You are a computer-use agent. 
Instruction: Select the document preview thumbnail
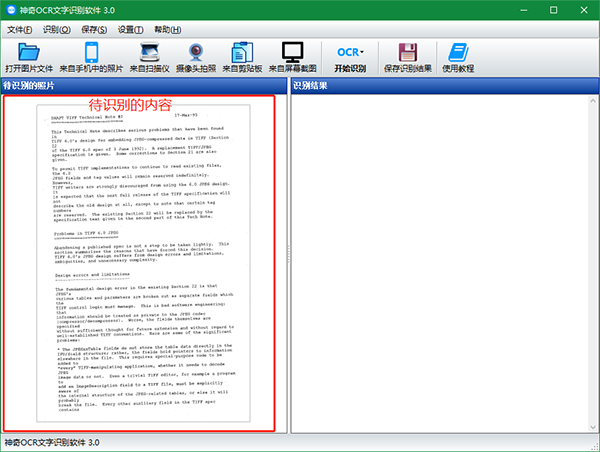point(143,263)
